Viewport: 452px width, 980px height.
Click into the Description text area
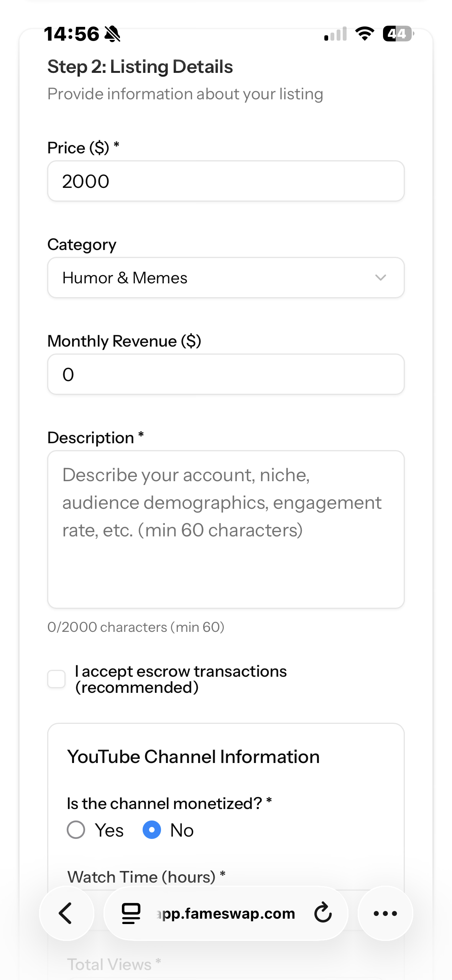click(x=226, y=529)
